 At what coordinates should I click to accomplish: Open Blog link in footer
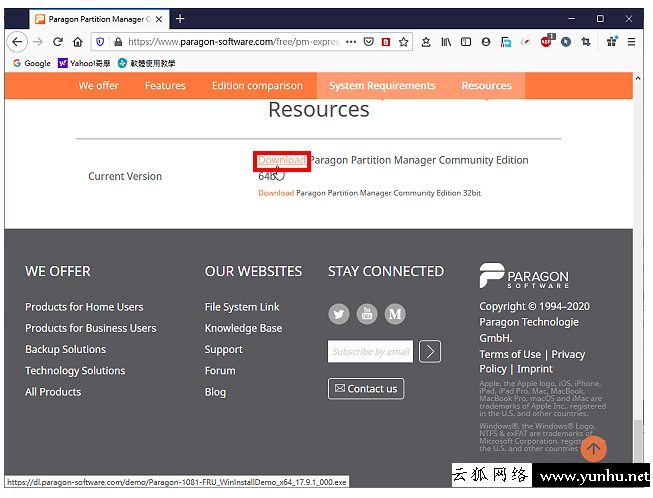215,392
